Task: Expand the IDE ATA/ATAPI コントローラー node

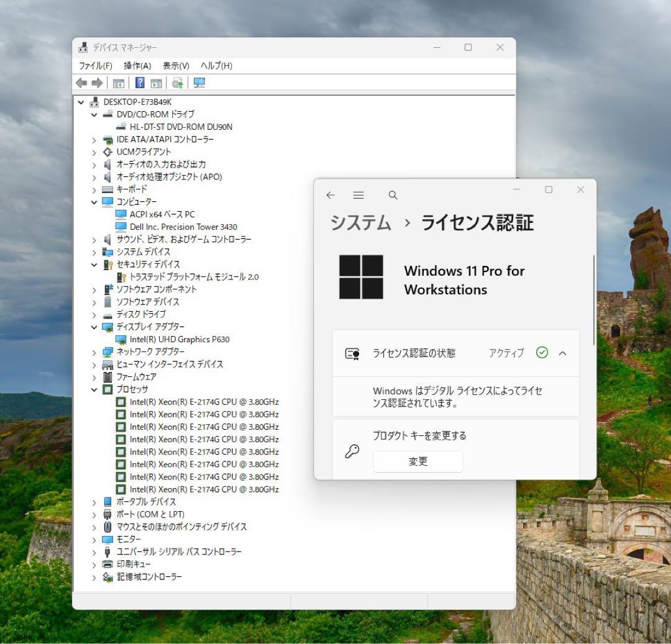Action: click(94, 140)
